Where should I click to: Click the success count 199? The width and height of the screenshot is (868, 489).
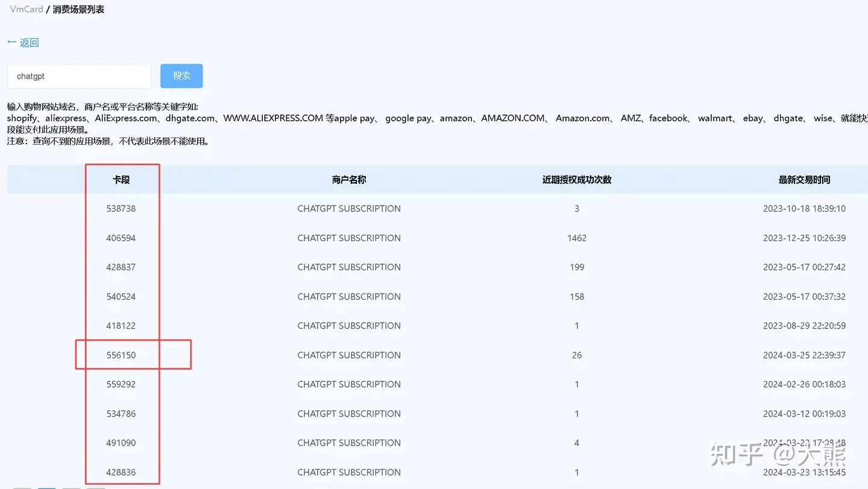[577, 267]
